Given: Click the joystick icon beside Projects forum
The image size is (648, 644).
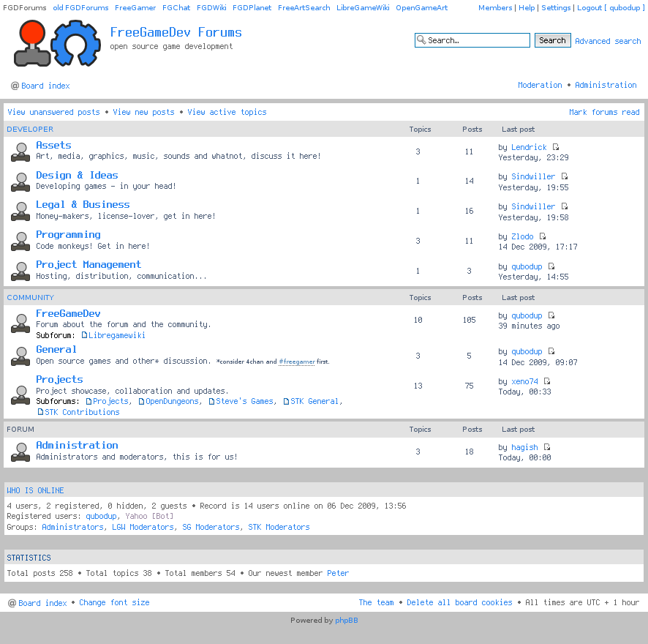Looking at the screenshot, I should [20, 394].
